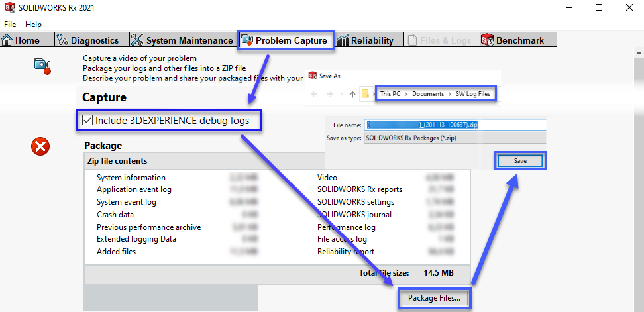Select the Problem Capture tab
This screenshot has height=312, width=644.
pyautogui.click(x=286, y=40)
